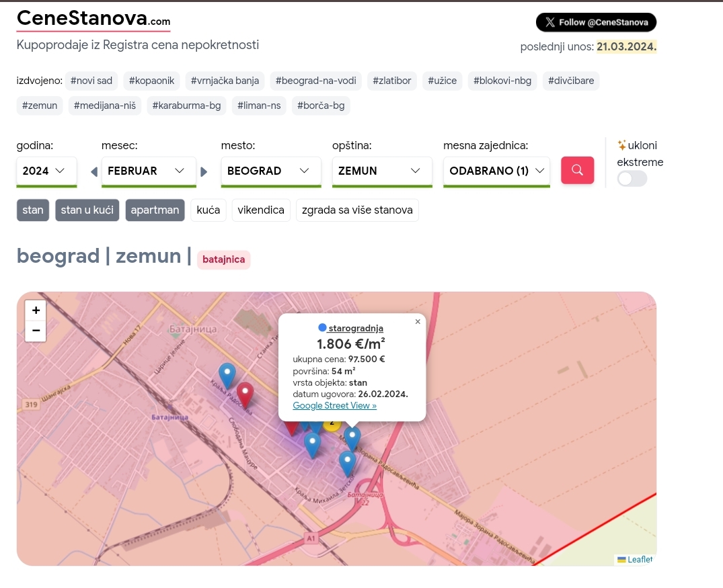Open the mesna zajednica ODABRANO dropdown
This screenshot has width=723, height=588.
(496, 171)
